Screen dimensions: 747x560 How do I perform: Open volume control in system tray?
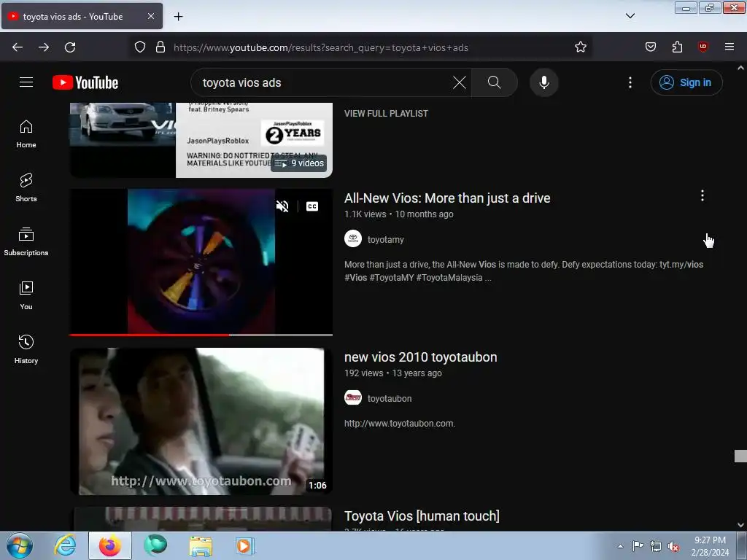click(673, 547)
